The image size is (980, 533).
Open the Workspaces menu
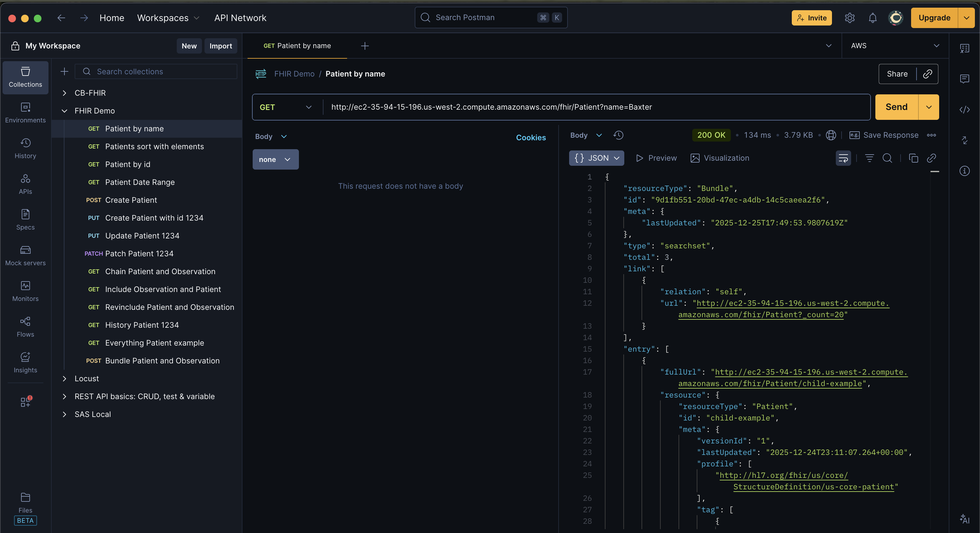pyautogui.click(x=168, y=18)
